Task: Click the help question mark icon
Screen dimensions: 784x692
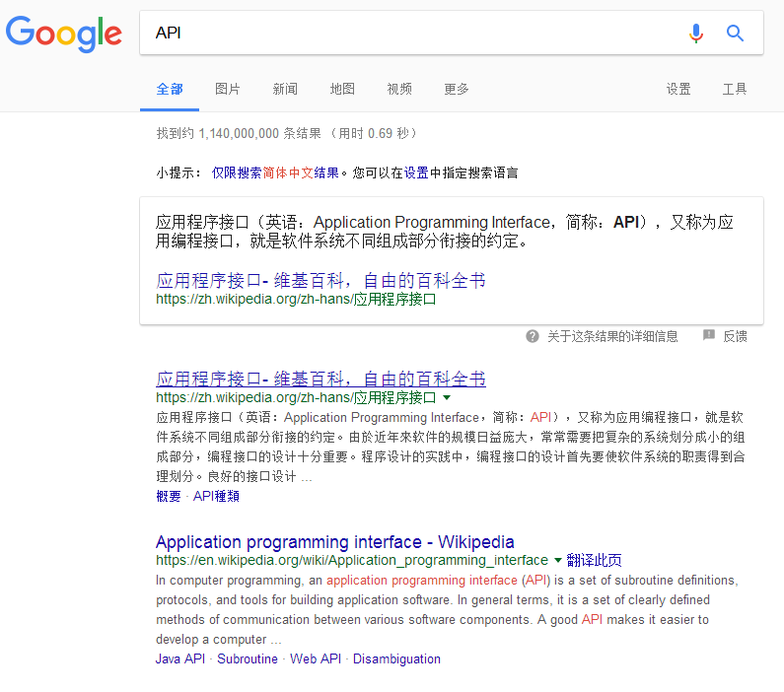Action: coord(533,336)
